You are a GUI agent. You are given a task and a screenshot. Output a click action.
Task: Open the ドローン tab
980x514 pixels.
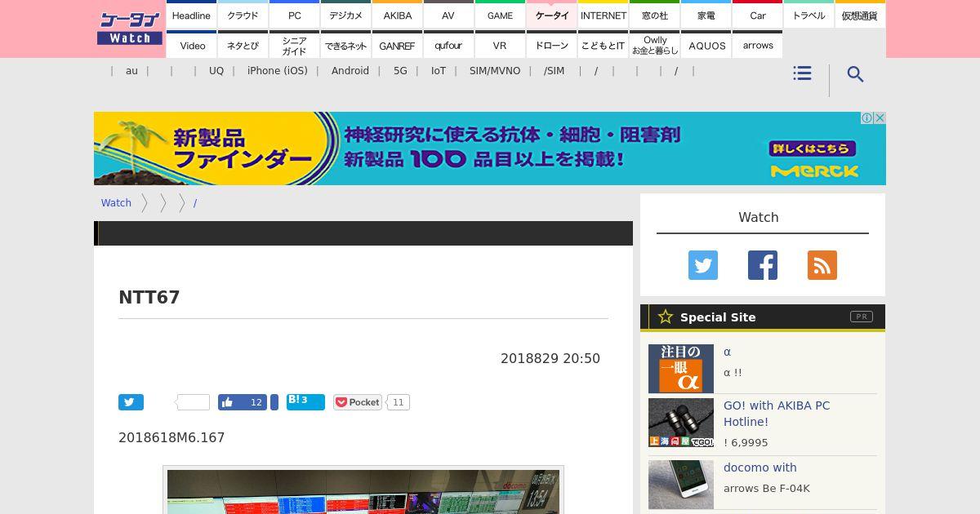[x=552, y=46]
